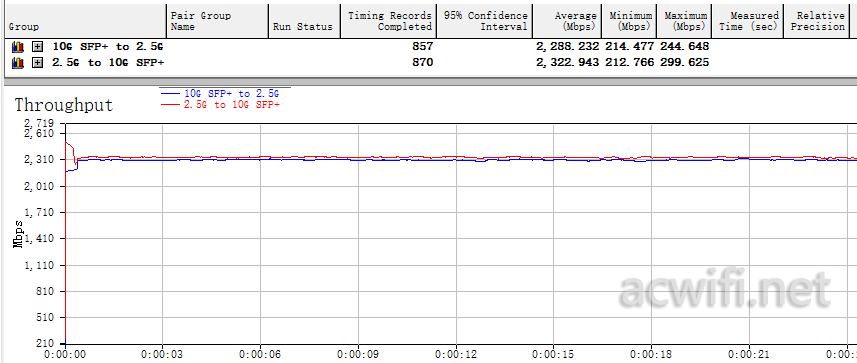The height and width of the screenshot is (363, 857).
Task: Click the Minimum (Mbps) column header
Action: [x=630, y=21]
